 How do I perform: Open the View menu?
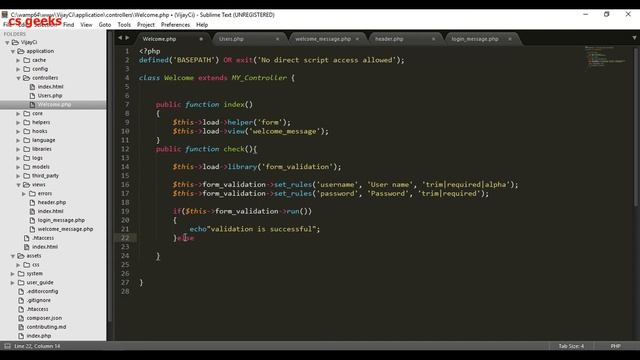(x=86, y=25)
